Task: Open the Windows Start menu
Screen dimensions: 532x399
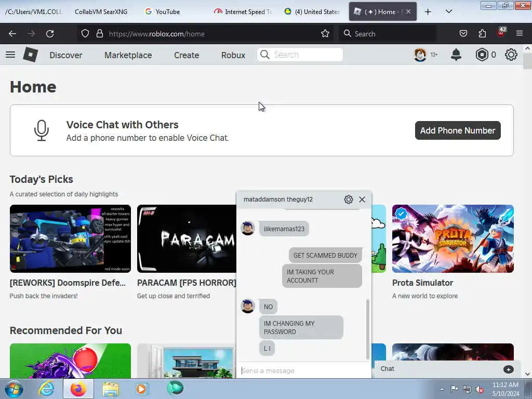Action: (x=14, y=389)
